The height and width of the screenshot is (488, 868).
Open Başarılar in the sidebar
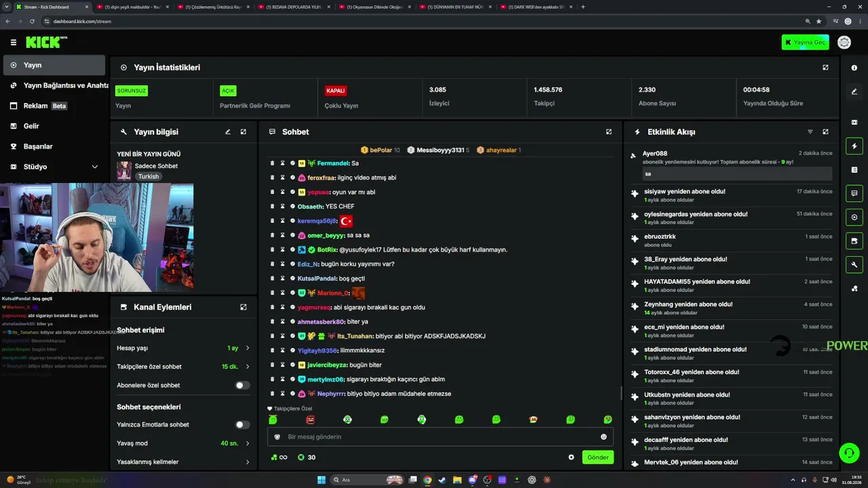click(54, 146)
